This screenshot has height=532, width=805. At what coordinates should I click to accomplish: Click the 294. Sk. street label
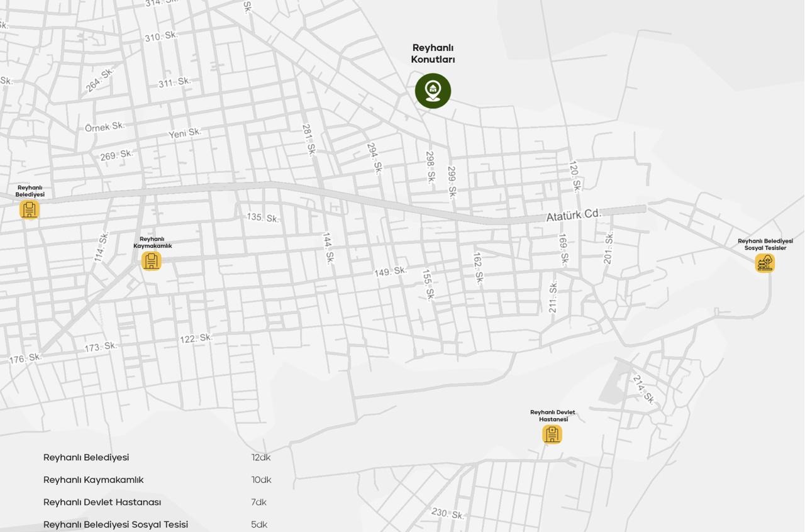(374, 158)
